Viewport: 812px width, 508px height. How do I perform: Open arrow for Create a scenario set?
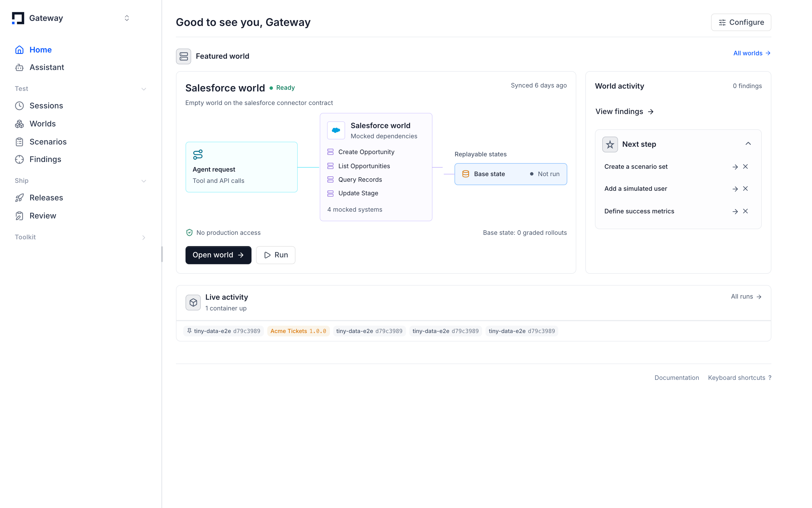735,167
